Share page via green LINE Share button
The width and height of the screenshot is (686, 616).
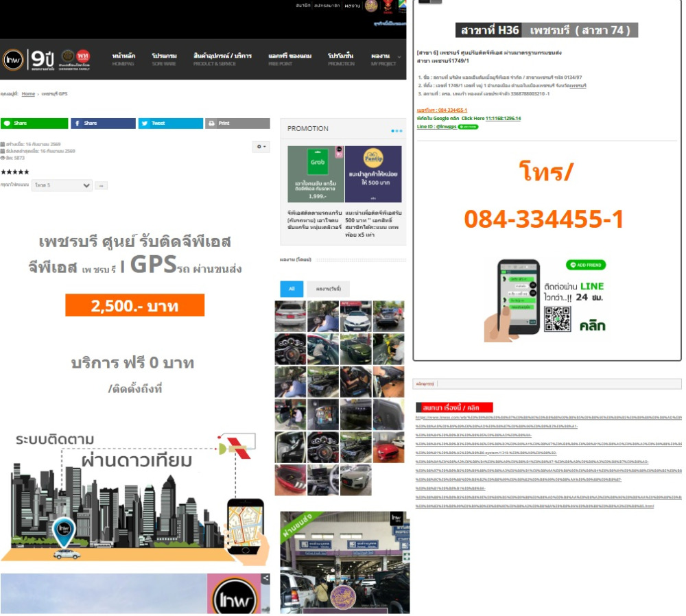point(34,123)
